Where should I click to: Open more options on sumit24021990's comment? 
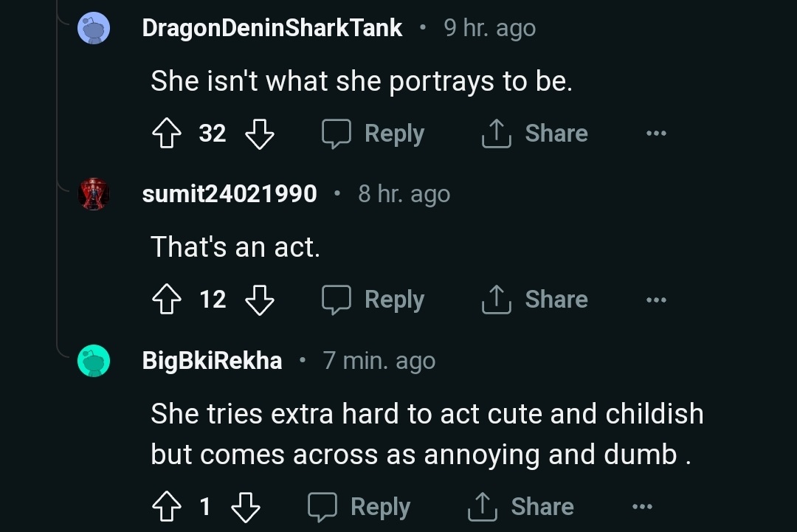click(x=656, y=300)
